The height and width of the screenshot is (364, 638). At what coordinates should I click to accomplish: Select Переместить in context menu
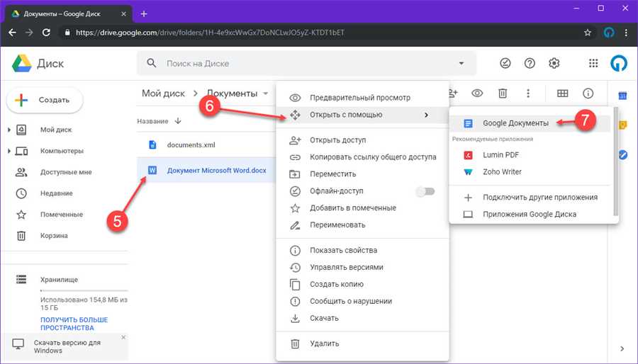click(362, 174)
